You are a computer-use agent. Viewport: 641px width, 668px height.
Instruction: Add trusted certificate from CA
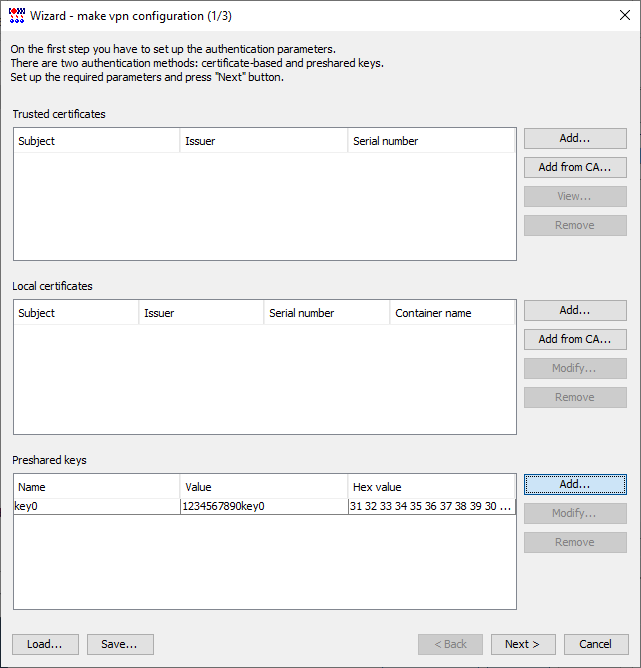[x=575, y=167]
